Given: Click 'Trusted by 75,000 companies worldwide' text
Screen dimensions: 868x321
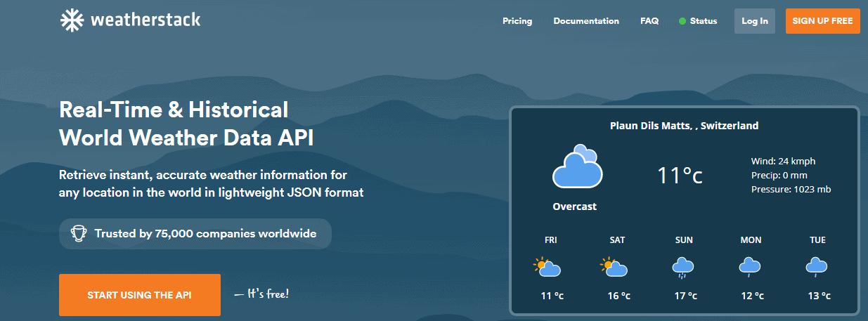Looking at the screenshot, I should (205, 233).
